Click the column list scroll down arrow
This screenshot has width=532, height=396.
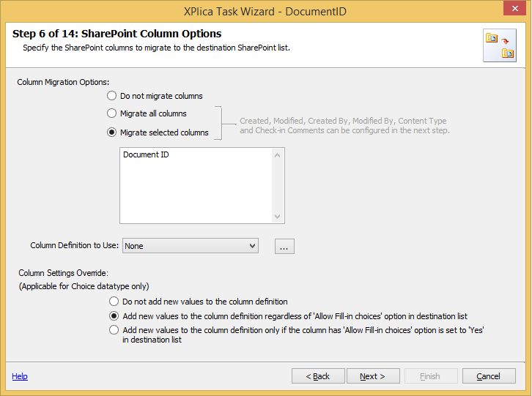(x=277, y=217)
